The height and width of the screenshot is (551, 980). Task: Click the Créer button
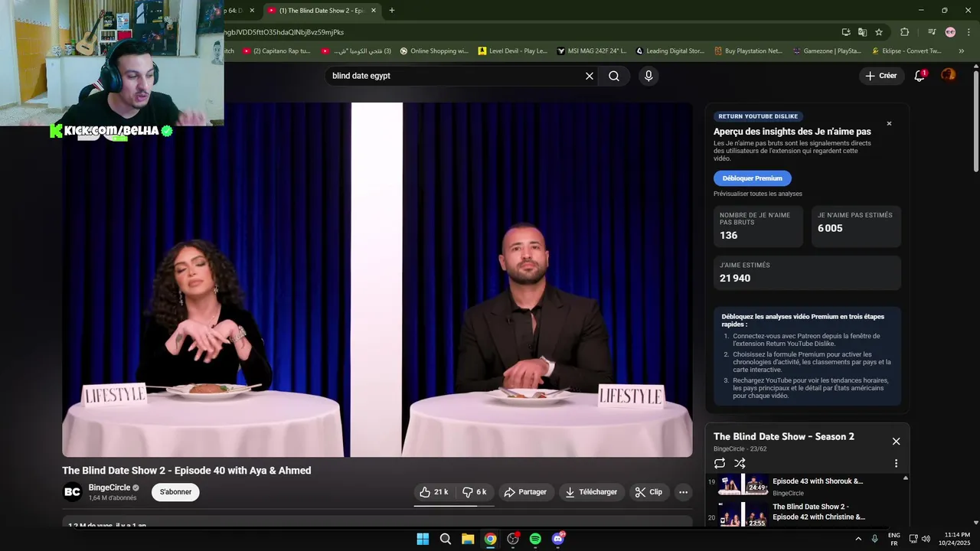pyautogui.click(x=881, y=76)
